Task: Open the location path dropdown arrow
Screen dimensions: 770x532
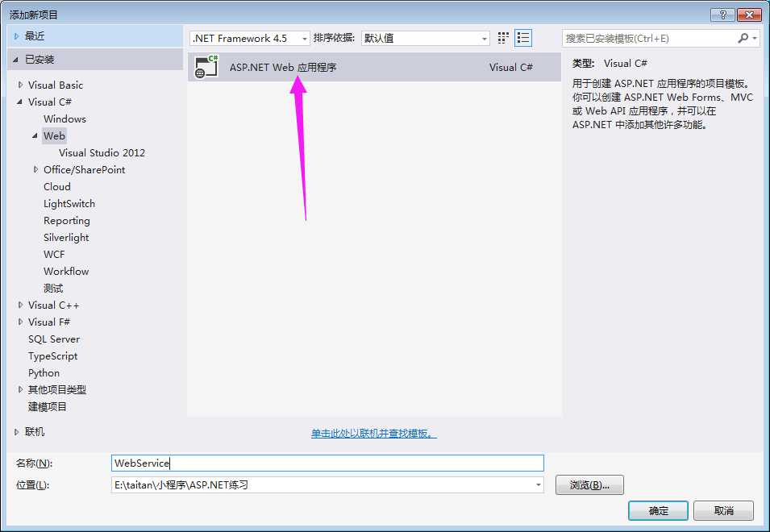Action: click(539, 485)
